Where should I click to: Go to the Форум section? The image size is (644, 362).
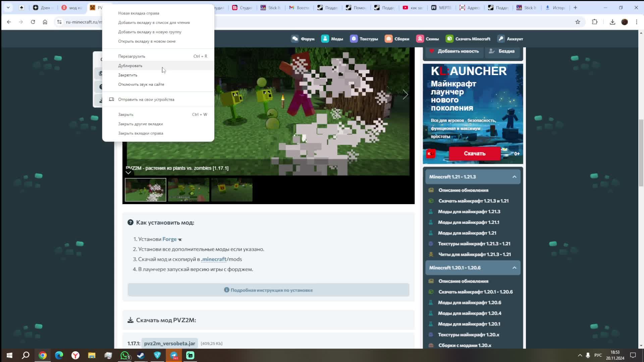pyautogui.click(x=303, y=39)
